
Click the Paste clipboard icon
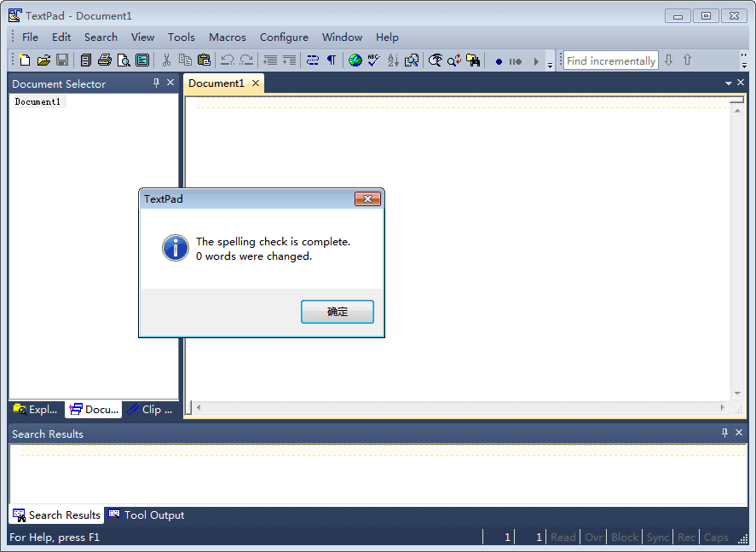click(205, 60)
